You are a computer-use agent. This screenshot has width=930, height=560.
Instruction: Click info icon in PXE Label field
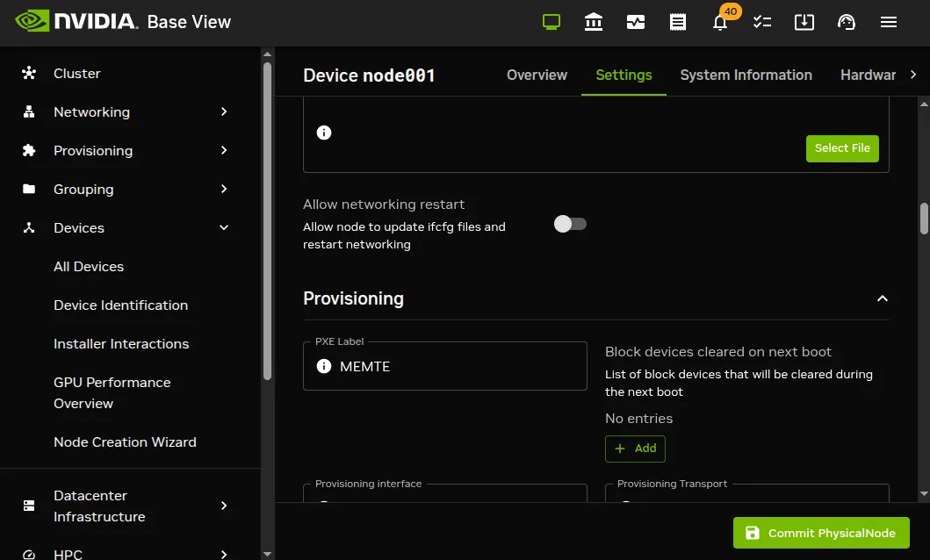click(324, 366)
